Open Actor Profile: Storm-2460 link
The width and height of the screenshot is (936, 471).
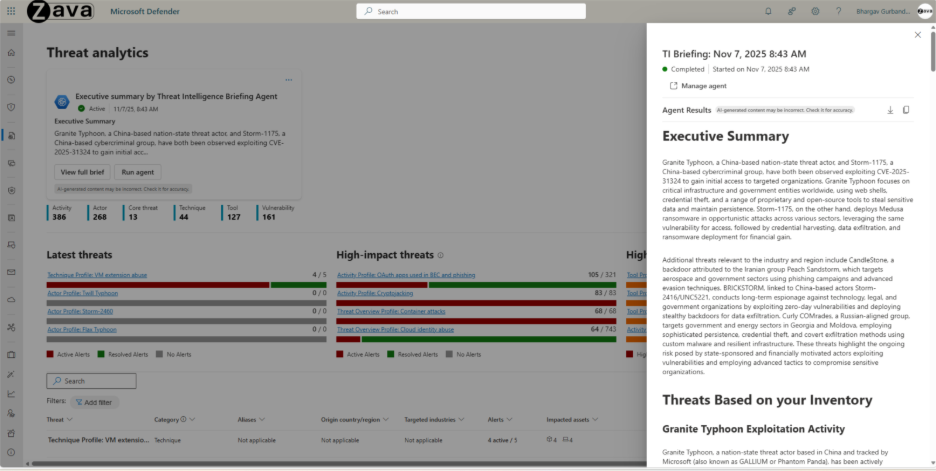point(80,311)
